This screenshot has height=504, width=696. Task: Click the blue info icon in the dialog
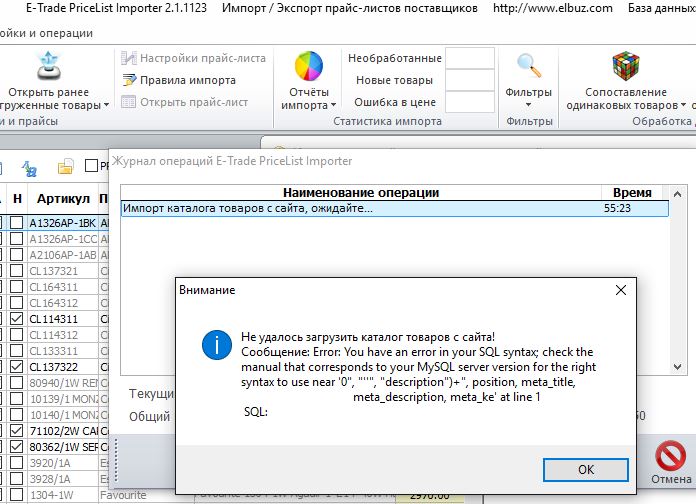click(217, 345)
